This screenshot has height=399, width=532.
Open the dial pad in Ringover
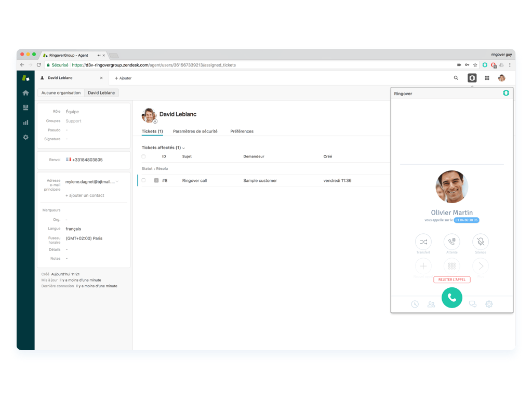pyautogui.click(x=451, y=266)
